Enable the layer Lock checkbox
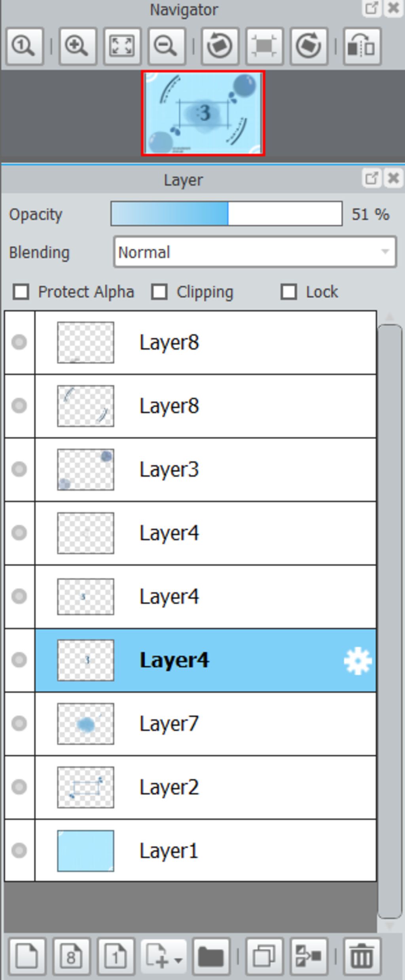The height and width of the screenshot is (980, 405). pos(289,292)
